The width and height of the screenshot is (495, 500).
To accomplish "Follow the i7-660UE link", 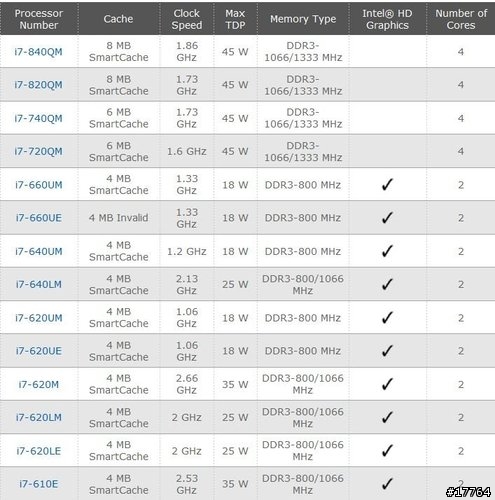I will [x=39, y=218].
